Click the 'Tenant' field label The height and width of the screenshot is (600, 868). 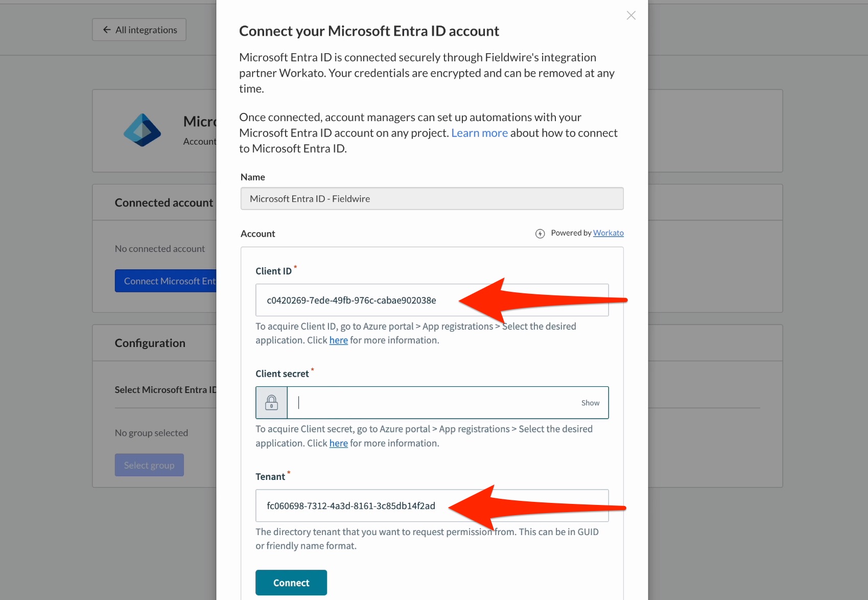click(x=270, y=477)
